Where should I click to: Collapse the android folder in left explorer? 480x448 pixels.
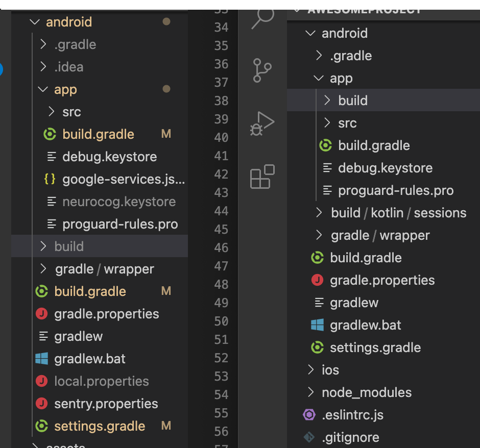[34, 22]
